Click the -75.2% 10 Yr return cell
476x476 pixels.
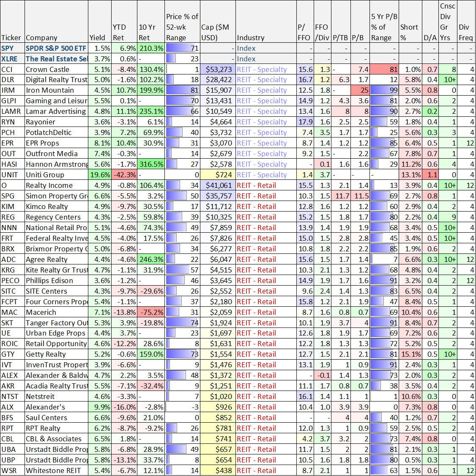(151, 312)
